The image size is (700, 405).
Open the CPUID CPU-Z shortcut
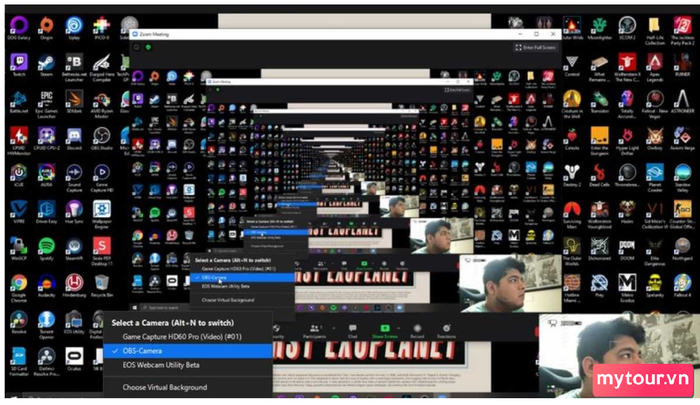point(46,139)
